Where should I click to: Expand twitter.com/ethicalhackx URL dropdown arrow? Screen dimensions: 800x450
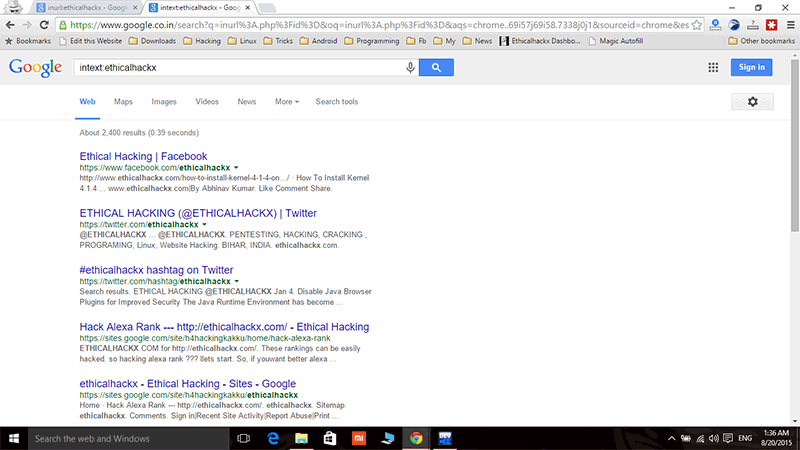205,224
